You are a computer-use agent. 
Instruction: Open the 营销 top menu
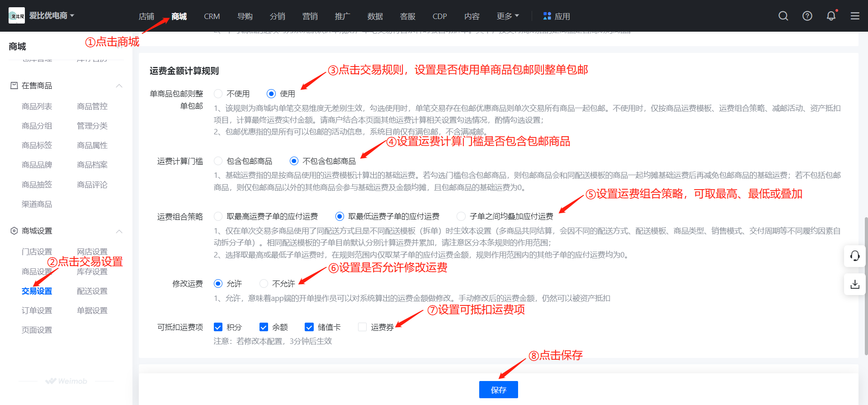click(310, 16)
